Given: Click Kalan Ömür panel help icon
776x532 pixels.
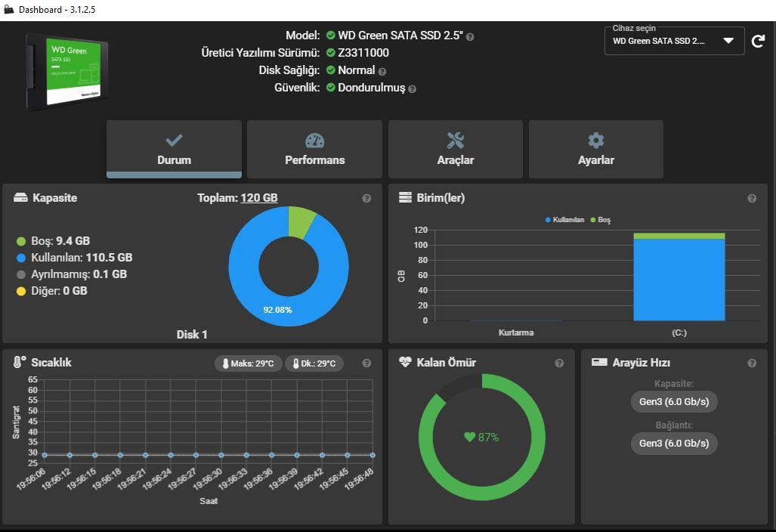Looking at the screenshot, I should coord(559,363).
